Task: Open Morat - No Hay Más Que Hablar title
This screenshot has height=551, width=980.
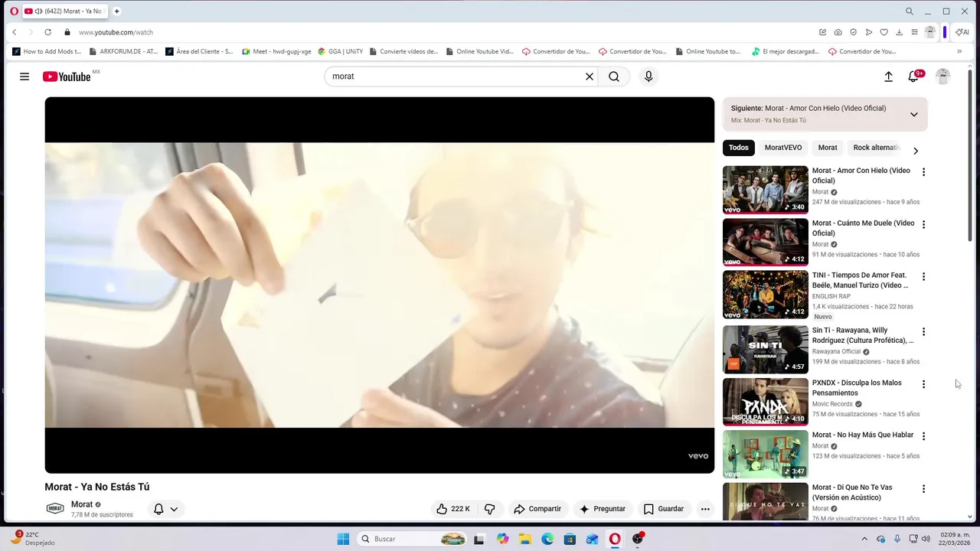Action: click(863, 435)
